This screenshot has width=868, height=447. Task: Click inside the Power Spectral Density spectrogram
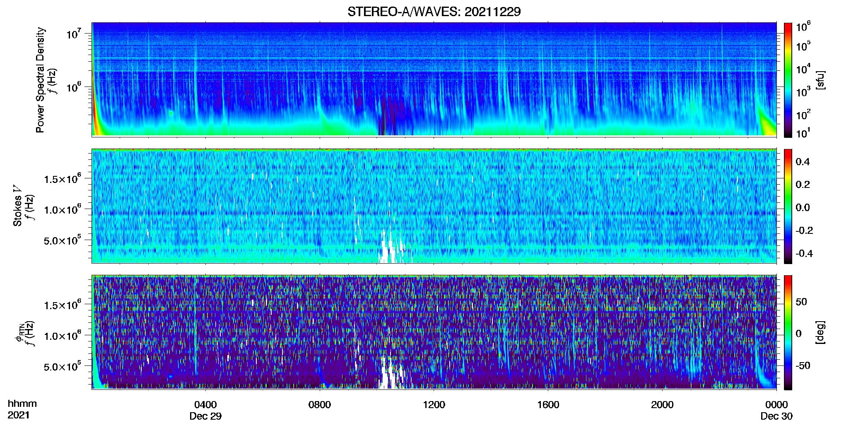434,79
